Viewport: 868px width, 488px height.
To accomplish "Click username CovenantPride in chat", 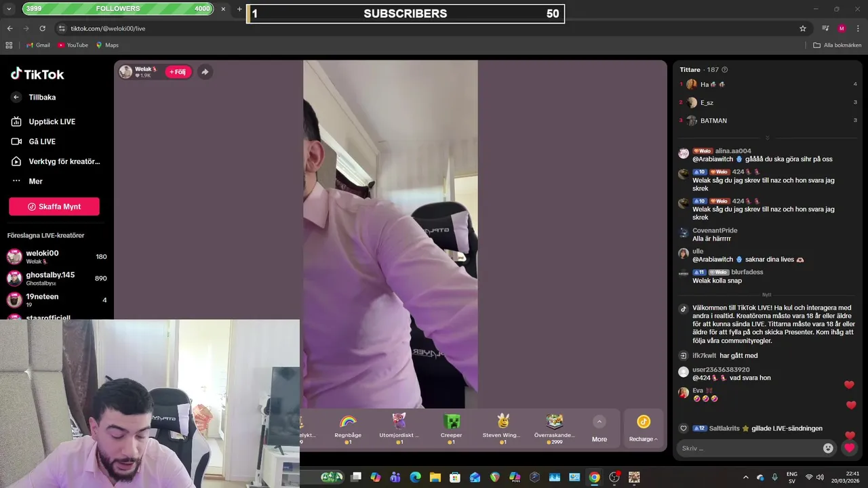I will 715,230.
